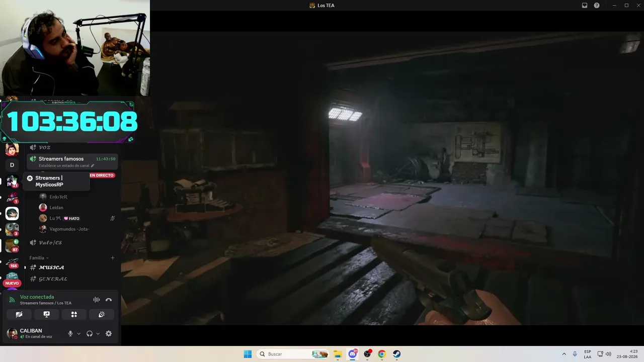Open the Discord inbox icon
This screenshot has width=644, height=362.
coord(585,6)
